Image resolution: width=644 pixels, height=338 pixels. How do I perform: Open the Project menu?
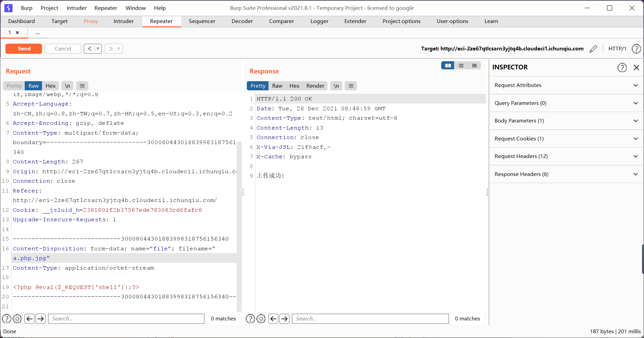[49, 8]
